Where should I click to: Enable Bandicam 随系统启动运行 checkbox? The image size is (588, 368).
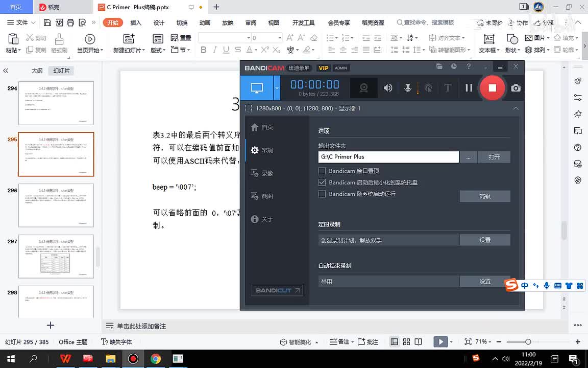[x=322, y=194]
